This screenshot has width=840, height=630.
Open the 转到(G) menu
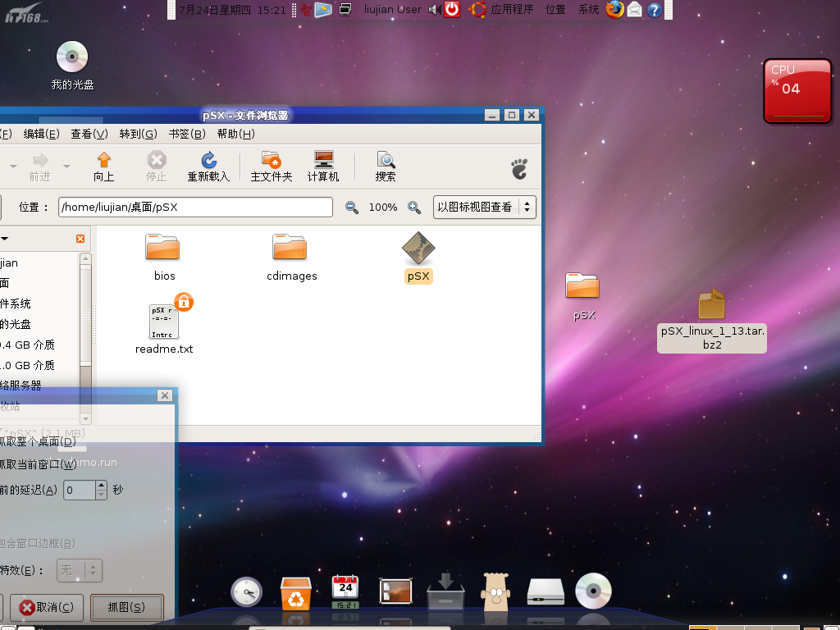click(x=138, y=134)
